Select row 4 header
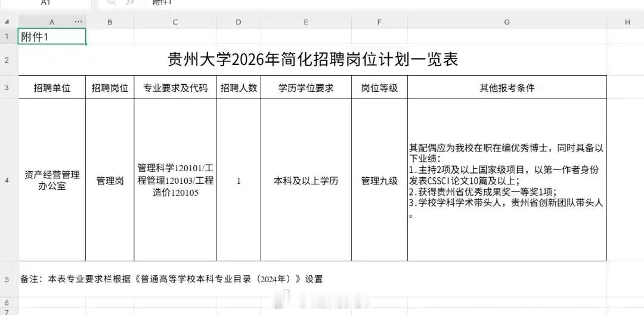 [x=7, y=180]
